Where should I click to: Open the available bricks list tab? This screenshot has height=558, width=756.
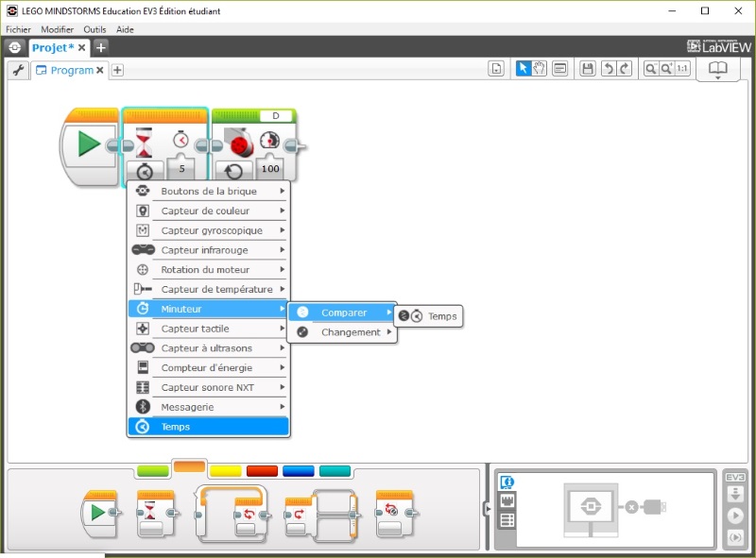click(507, 520)
